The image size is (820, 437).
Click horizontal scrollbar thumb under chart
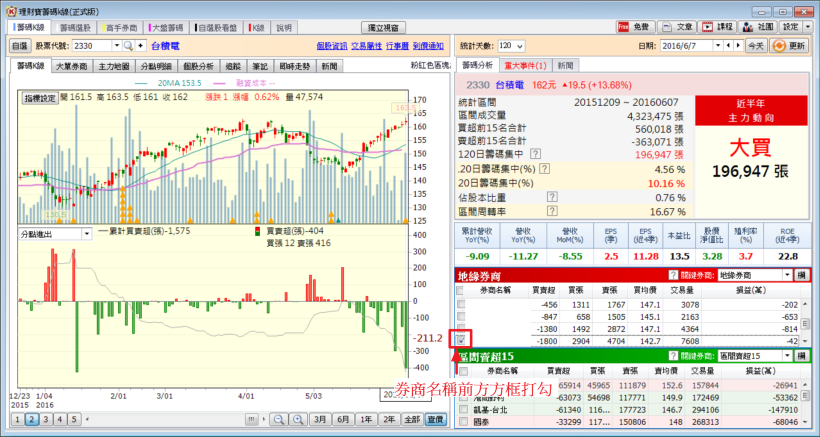tap(252, 419)
